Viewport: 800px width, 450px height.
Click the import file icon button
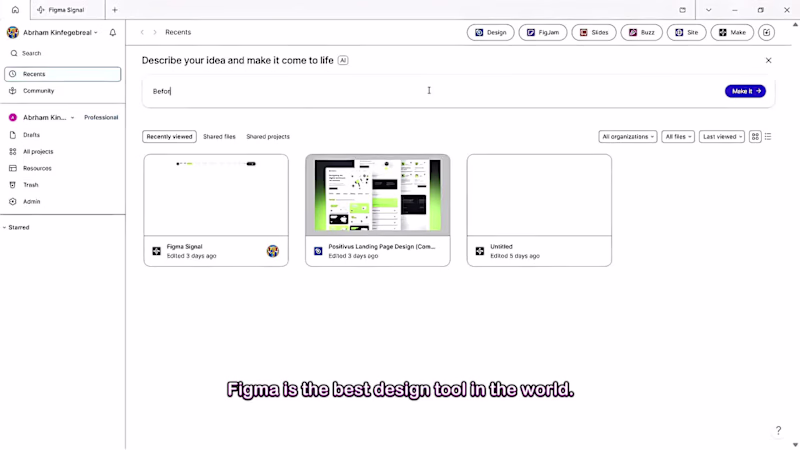(x=766, y=33)
